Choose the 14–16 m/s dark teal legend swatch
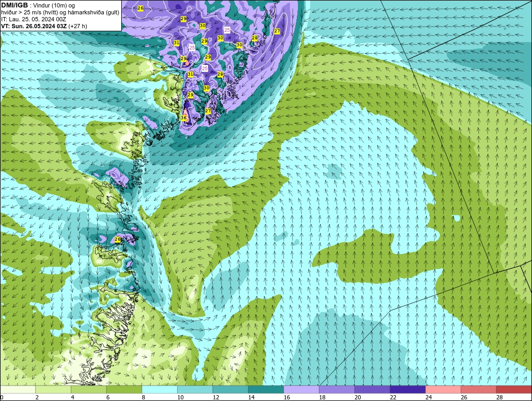532x401 pixels. (266, 389)
